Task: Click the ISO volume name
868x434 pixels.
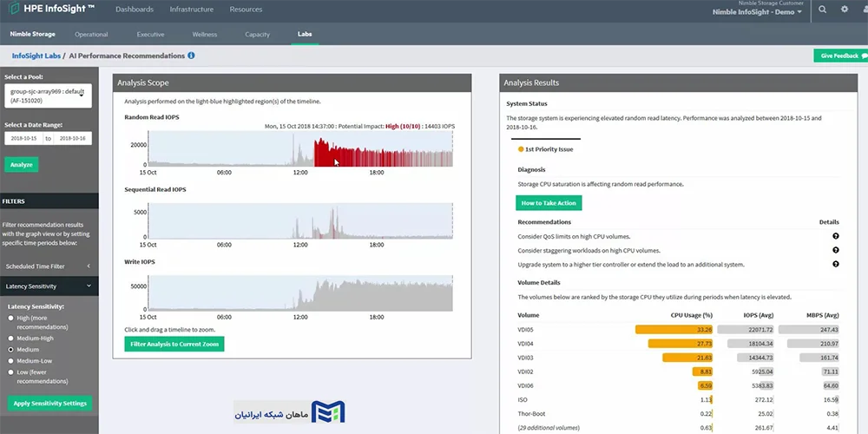Action: (x=522, y=399)
